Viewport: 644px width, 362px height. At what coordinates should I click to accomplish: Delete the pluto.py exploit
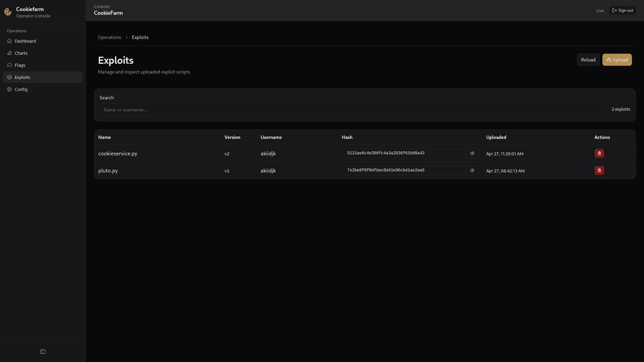(x=599, y=170)
